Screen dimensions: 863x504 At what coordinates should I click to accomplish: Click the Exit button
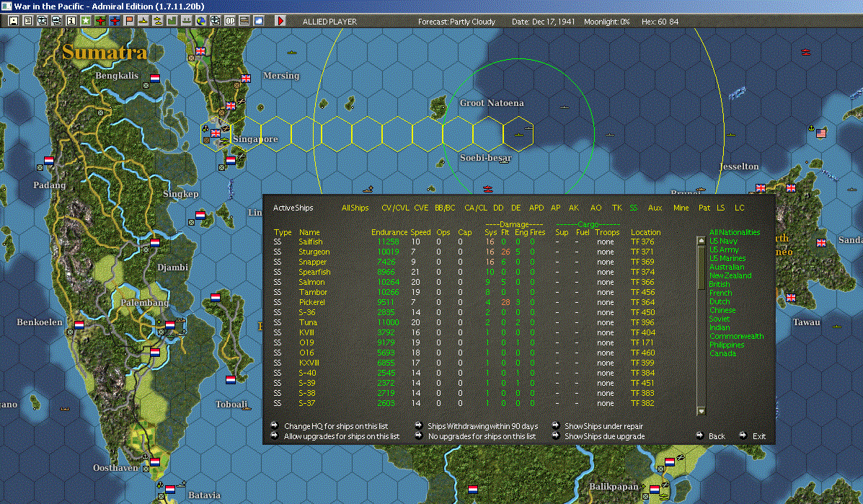(x=759, y=436)
